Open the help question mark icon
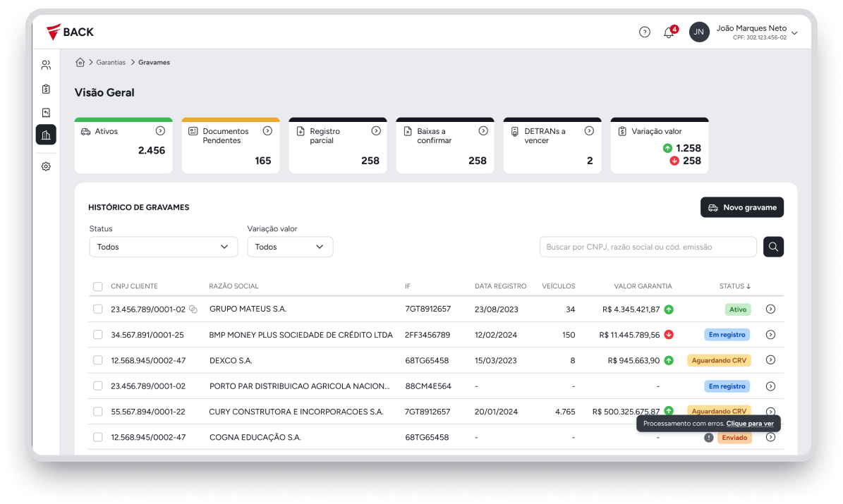Screen dimensions: 843x504 pos(645,32)
